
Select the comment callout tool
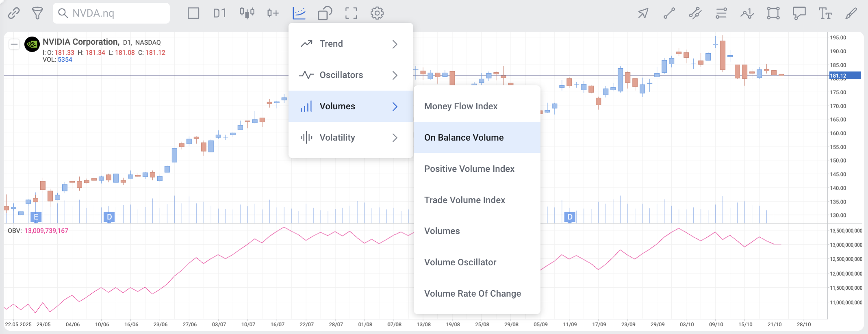799,13
